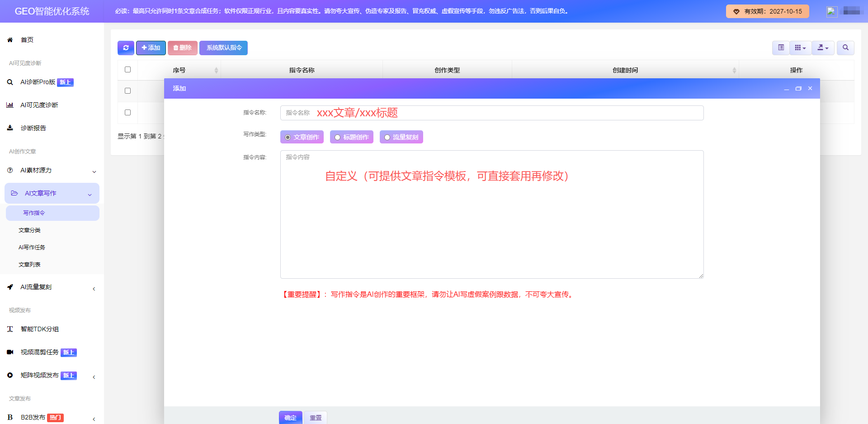Open the AI写作任务 submenu item
The width and height of the screenshot is (868, 424).
[32, 248]
